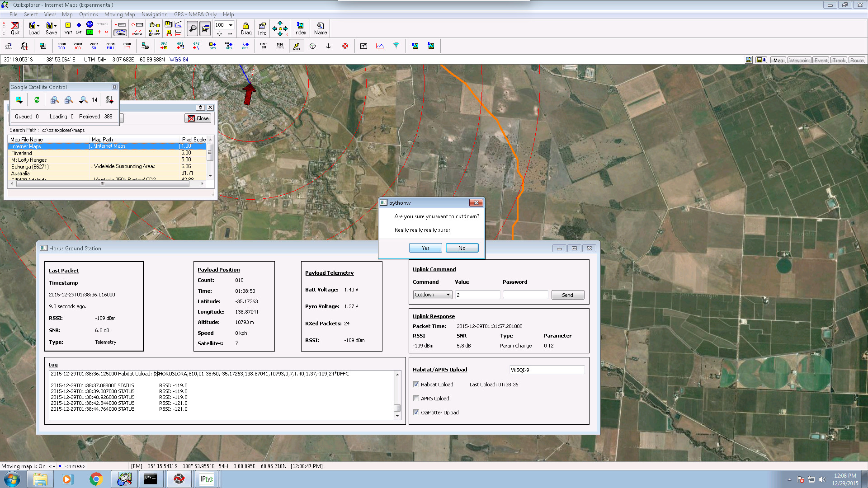
Task: Click the Route button in the coordinate bar
Action: (x=857, y=60)
